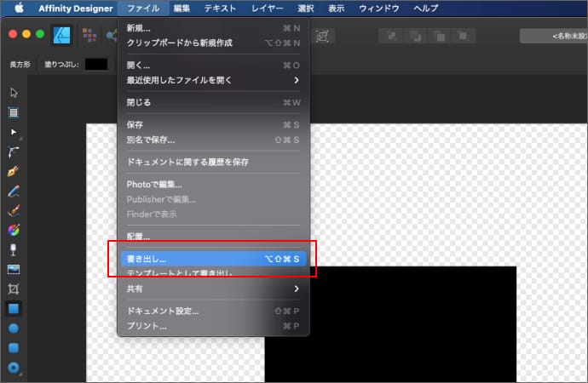588x383 pixels.
Task: Select the Ellipse shape tool
Action: coord(14,328)
